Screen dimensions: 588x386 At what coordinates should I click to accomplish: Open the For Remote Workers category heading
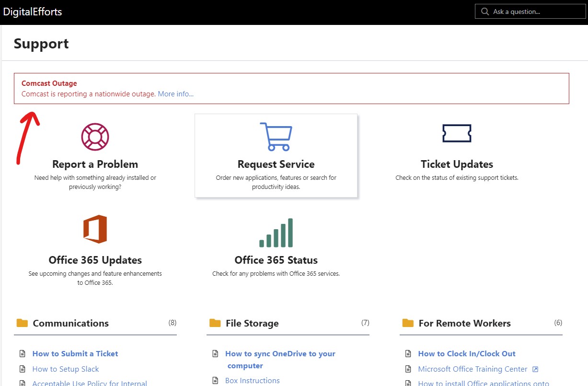click(x=465, y=323)
